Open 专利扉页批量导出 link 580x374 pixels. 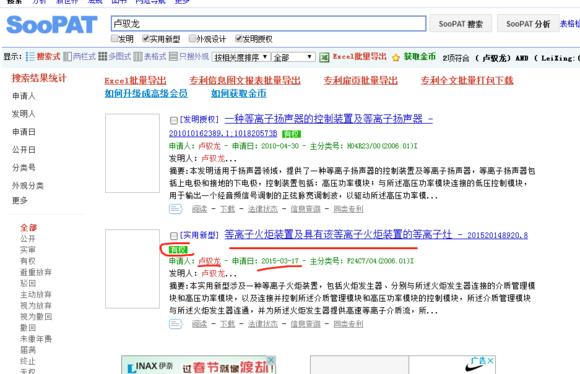tap(361, 80)
